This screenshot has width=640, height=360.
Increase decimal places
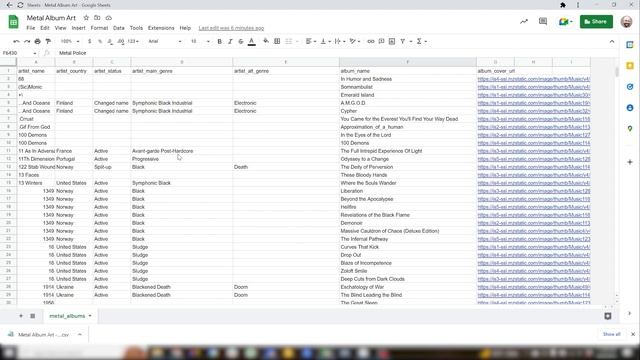pos(120,41)
